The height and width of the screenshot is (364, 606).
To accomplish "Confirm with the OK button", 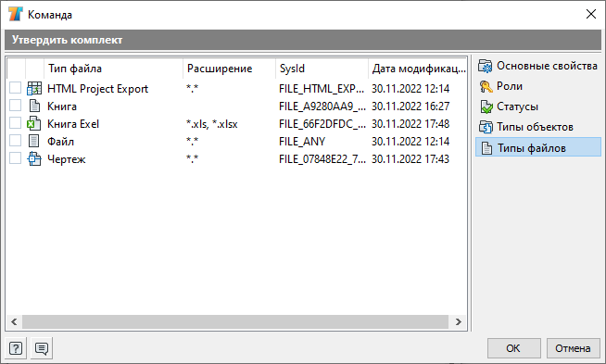I will [x=513, y=348].
